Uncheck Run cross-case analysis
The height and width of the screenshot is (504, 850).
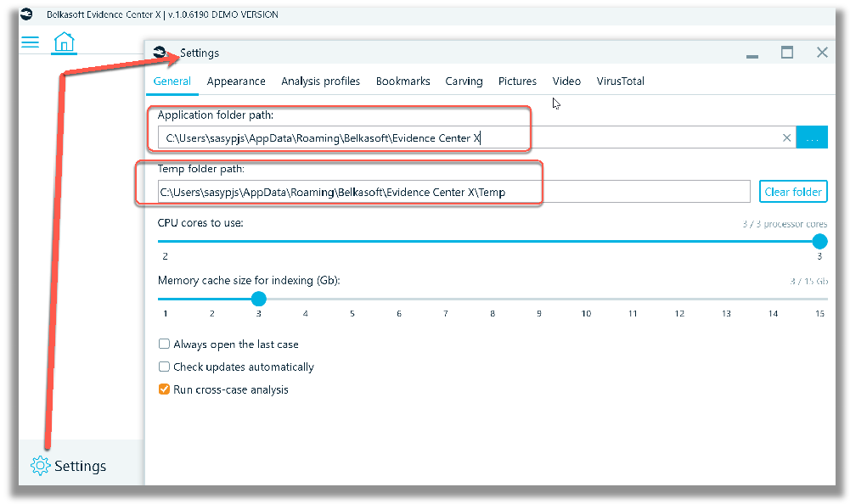click(x=164, y=389)
